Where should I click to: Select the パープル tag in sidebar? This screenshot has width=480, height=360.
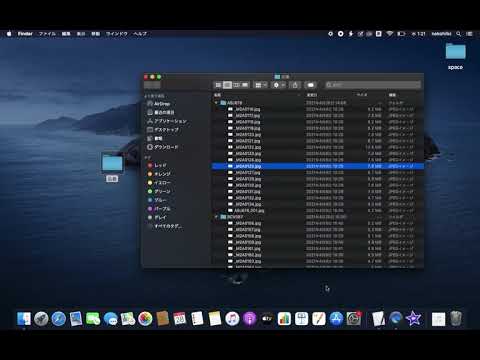(x=159, y=209)
